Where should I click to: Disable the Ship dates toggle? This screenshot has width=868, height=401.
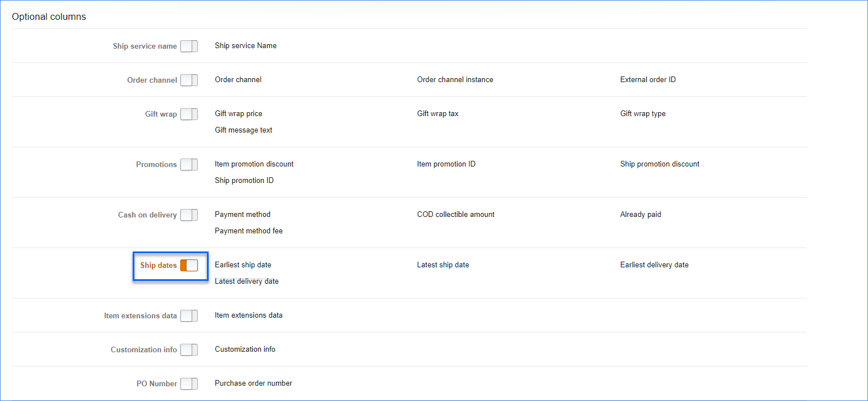click(189, 266)
